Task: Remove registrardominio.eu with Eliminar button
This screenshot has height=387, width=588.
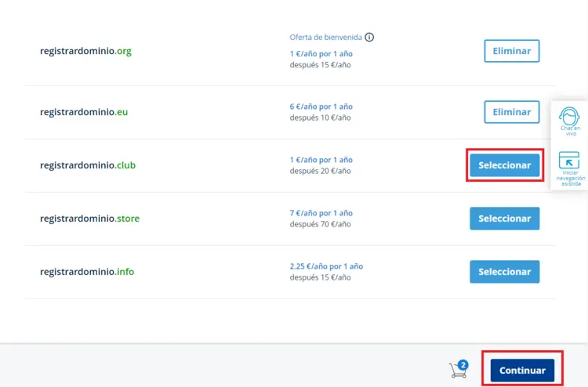Action: click(x=511, y=112)
